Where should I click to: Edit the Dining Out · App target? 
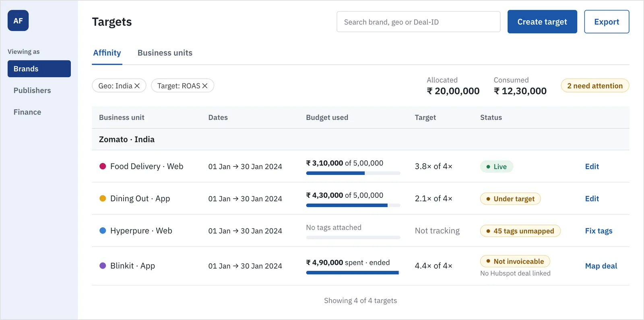pyautogui.click(x=592, y=199)
